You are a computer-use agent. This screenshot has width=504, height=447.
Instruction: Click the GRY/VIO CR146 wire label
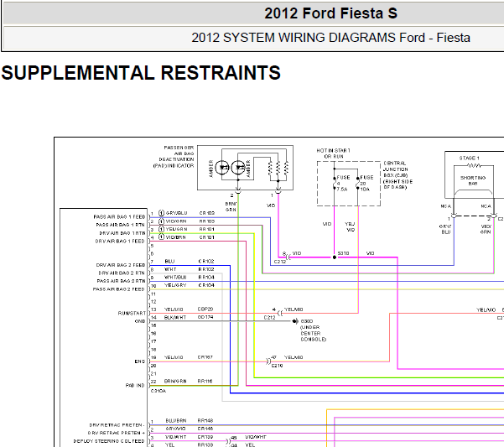(190, 429)
